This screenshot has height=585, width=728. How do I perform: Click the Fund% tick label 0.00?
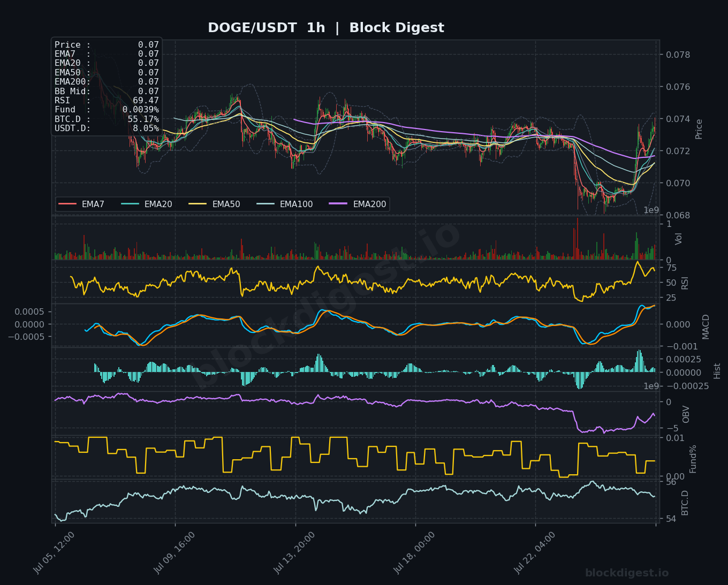coord(675,476)
